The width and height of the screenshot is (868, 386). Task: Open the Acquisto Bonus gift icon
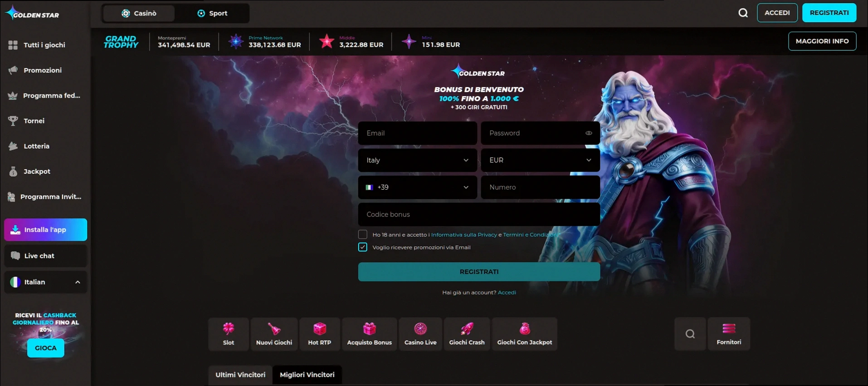click(369, 329)
